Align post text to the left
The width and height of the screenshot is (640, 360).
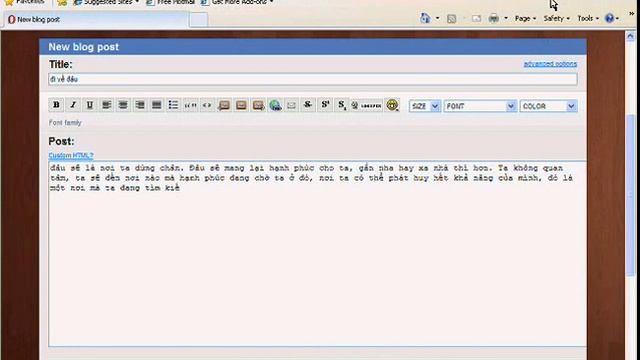click(x=107, y=105)
